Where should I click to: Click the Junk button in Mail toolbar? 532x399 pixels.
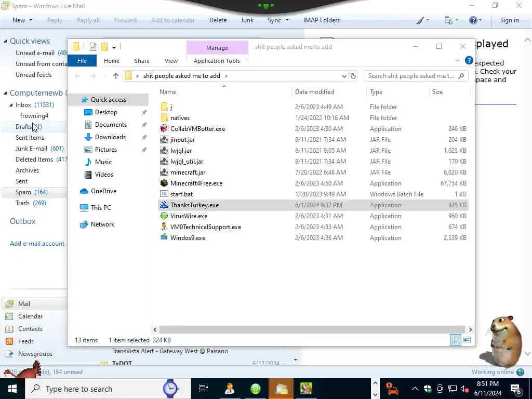point(247,20)
